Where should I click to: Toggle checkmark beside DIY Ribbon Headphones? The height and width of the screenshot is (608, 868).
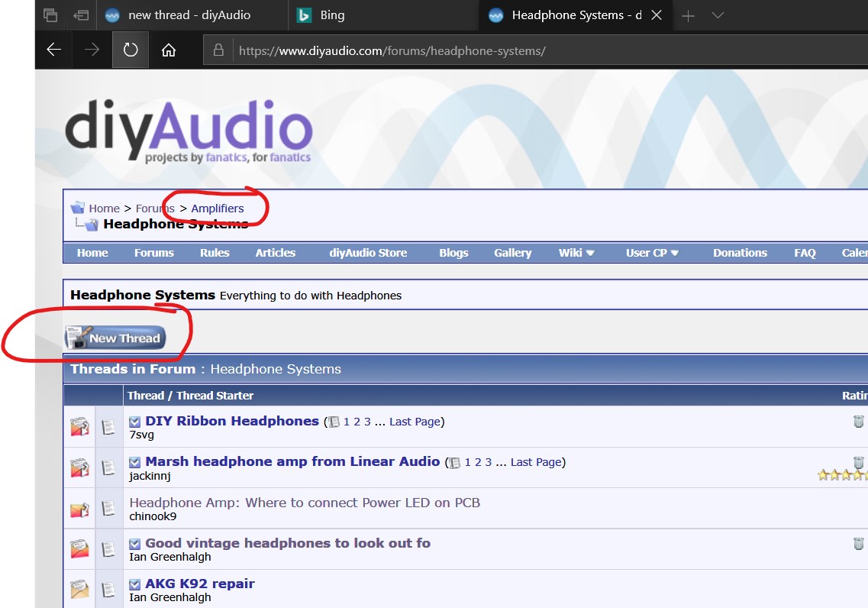pos(134,422)
